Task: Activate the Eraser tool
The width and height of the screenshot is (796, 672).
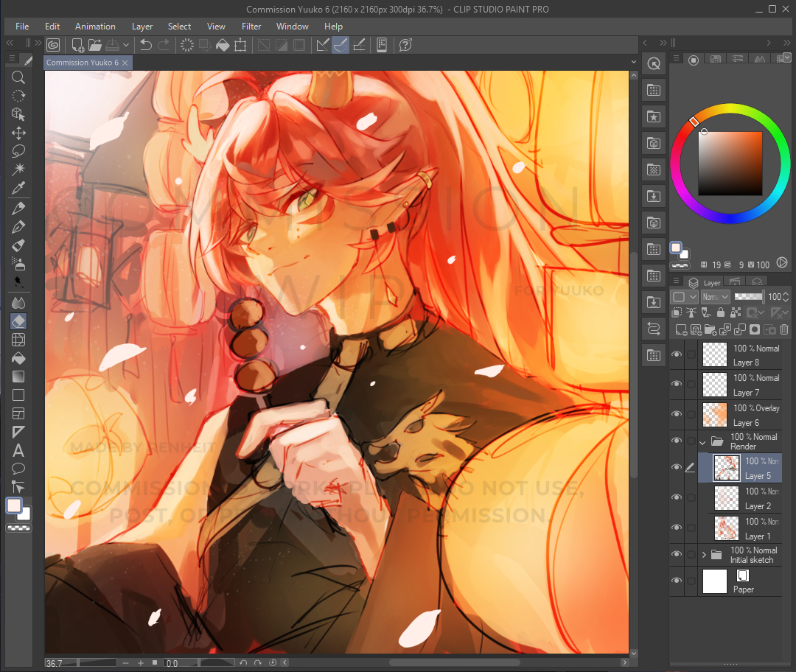Action: point(18,321)
